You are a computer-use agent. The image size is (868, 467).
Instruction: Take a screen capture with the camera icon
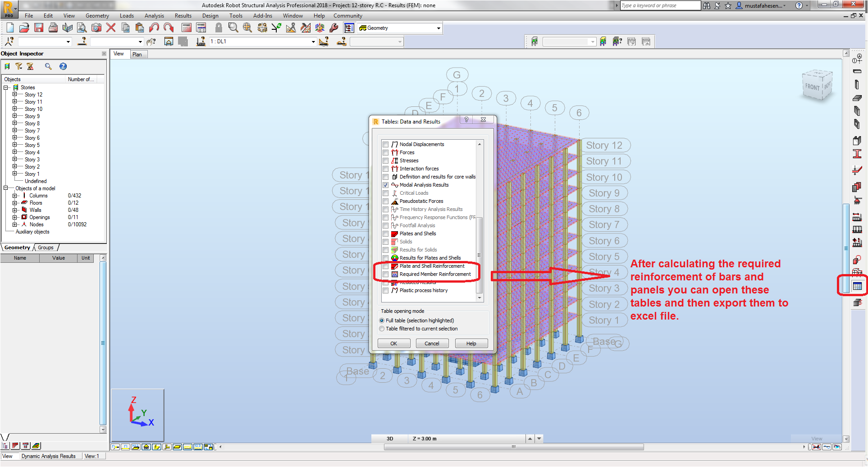point(96,27)
